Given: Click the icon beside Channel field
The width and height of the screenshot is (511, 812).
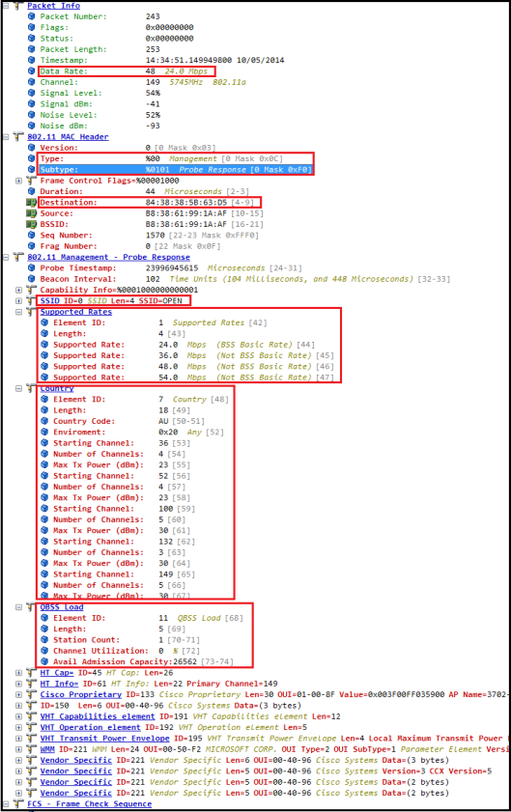Looking at the screenshot, I should [32, 82].
